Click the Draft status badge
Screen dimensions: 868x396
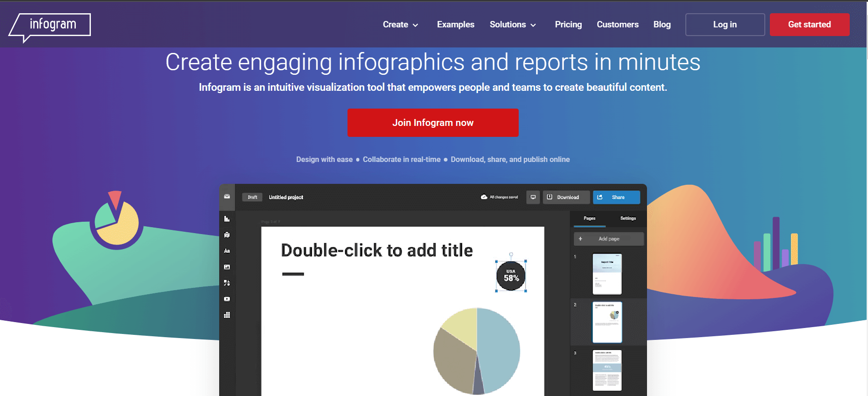pyautogui.click(x=252, y=197)
